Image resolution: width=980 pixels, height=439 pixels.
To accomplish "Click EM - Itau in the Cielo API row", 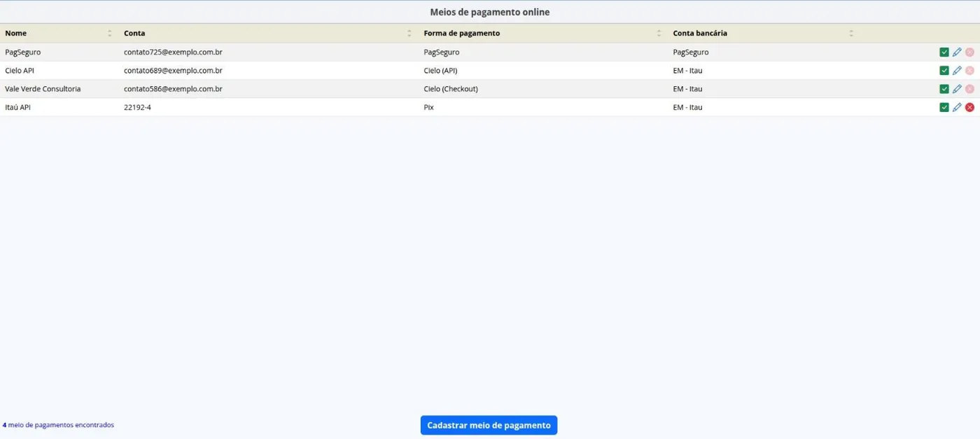I will click(x=687, y=70).
